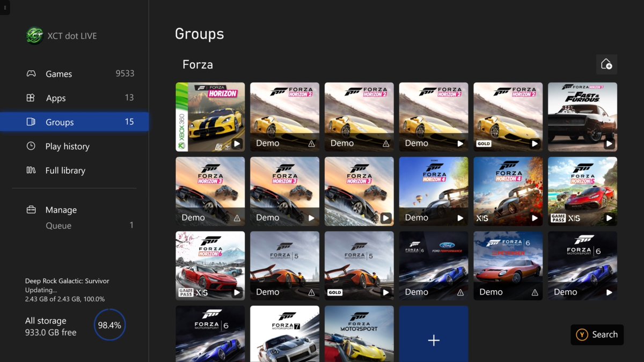Screen dimensions: 644x362
Task: Open the Forza Horizon 3 tile without Demo label
Action: (x=359, y=191)
